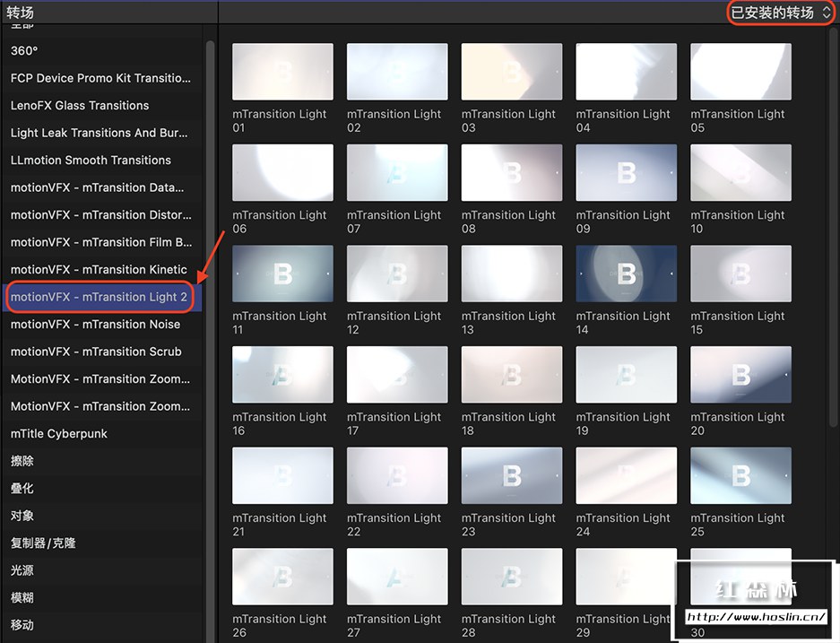Select motionVFX mTransition Scrub category
Image resolution: width=840 pixels, height=643 pixels.
[102, 352]
